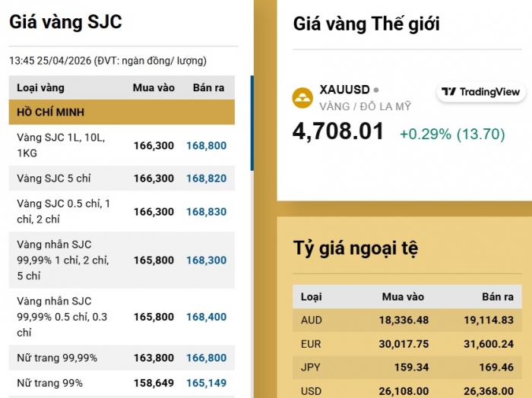The width and height of the screenshot is (532, 398).
Task: Click the SJC table "Bán ra" header
Action: [x=208, y=88]
